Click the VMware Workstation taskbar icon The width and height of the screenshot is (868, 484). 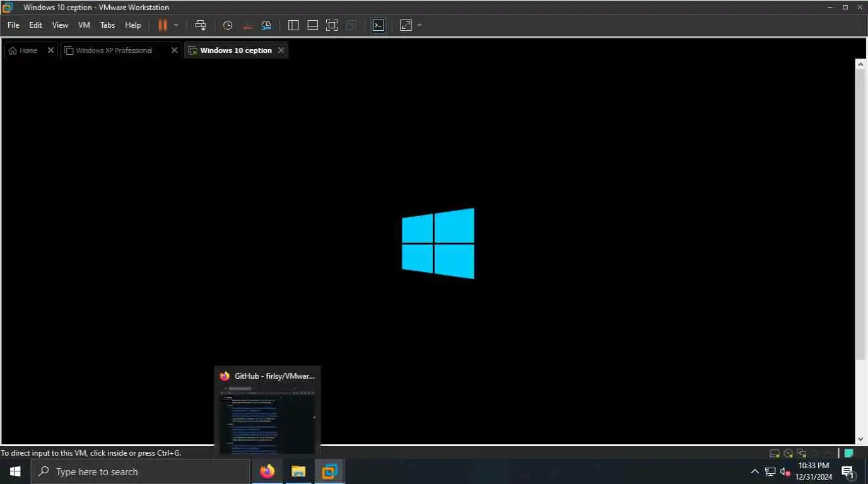[329, 471]
